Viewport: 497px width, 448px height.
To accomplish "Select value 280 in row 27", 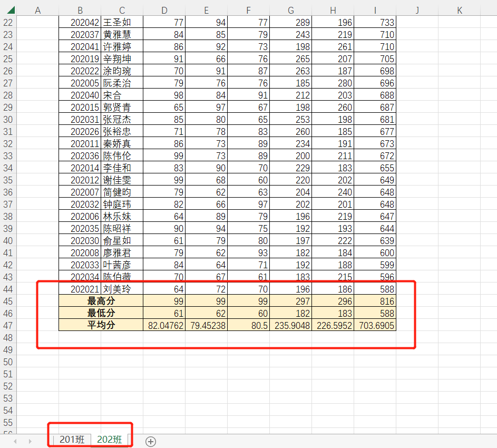I will click(x=333, y=83).
